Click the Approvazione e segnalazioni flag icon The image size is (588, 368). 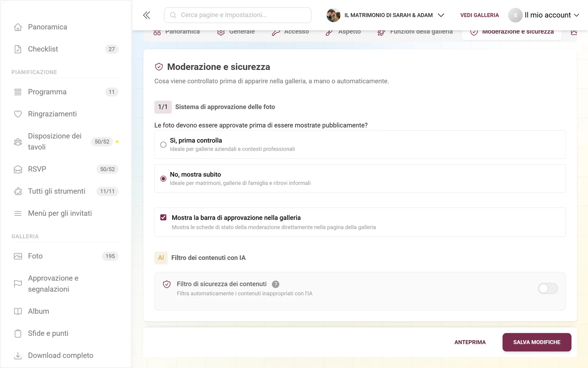tap(18, 284)
